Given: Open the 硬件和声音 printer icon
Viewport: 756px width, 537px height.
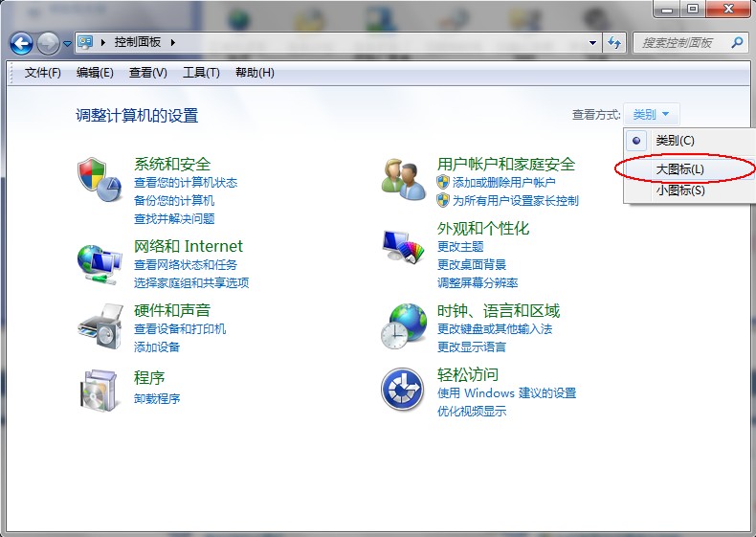Looking at the screenshot, I should pos(100,325).
